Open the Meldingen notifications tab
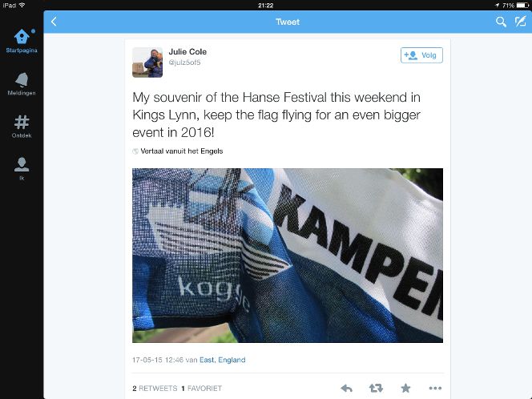Image resolution: width=532 pixels, height=399 pixels. (x=22, y=84)
